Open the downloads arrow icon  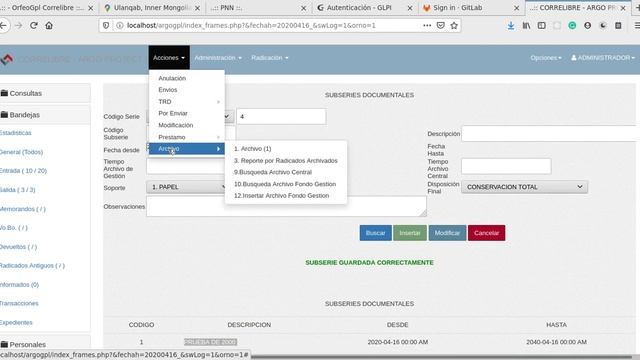[511, 25]
